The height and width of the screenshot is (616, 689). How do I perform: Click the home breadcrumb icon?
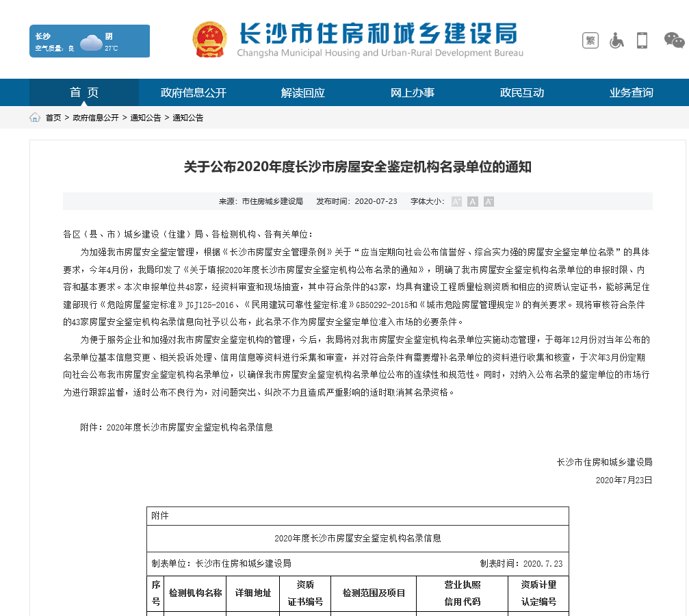(34, 118)
